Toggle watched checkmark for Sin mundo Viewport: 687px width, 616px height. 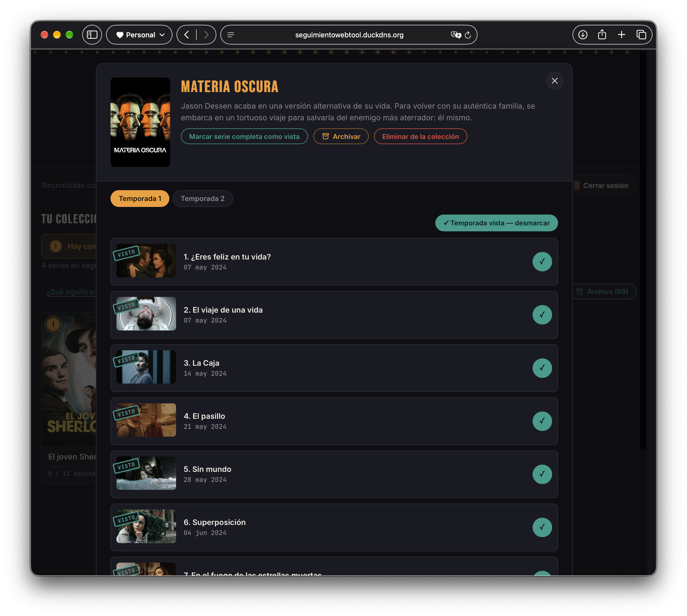(x=542, y=474)
